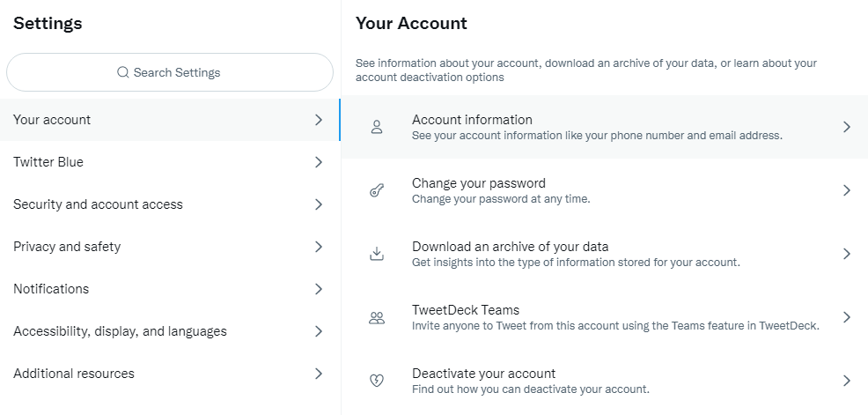Image resolution: width=868 pixels, height=415 pixels.
Task: Open TweetDeck Teams settings
Action: point(466,311)
